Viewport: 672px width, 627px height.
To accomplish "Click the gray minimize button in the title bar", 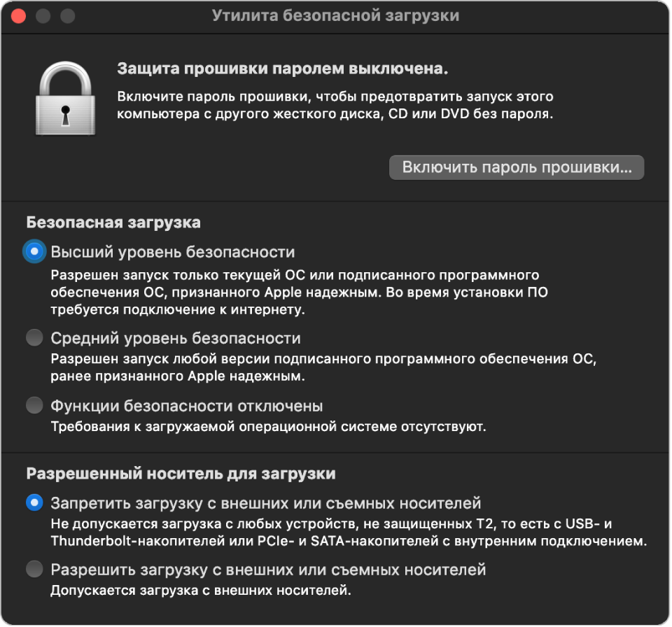I will pyautogui.click(x=43, y=15).
